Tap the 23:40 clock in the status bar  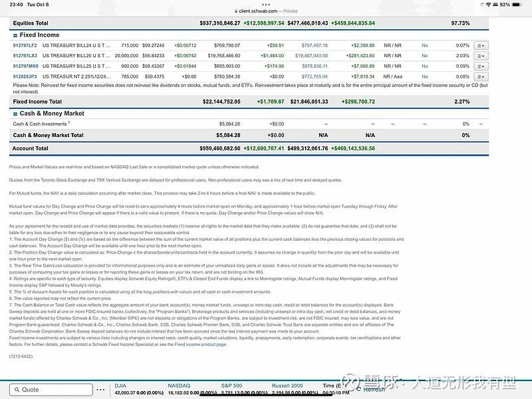(16, 5)
